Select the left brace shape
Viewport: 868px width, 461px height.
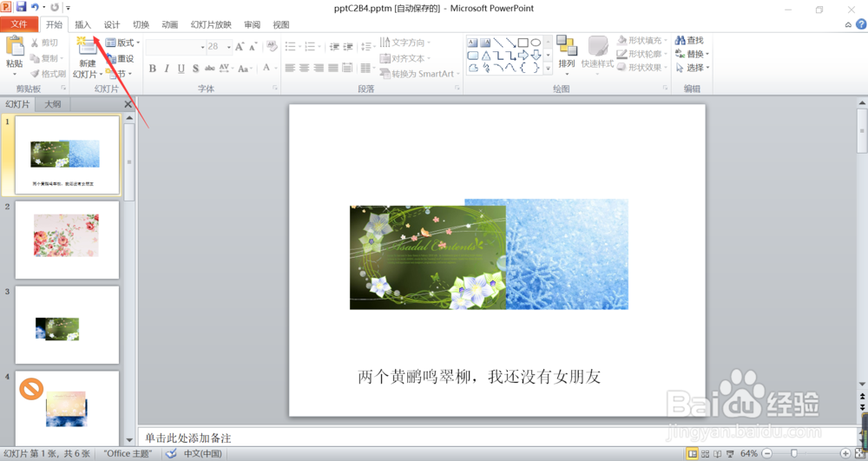click(523, 68)
